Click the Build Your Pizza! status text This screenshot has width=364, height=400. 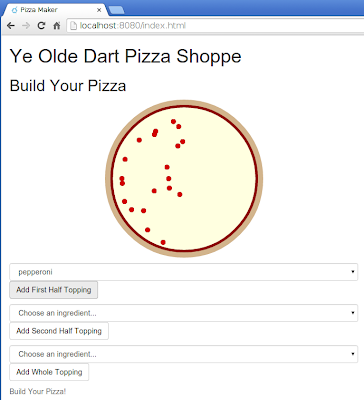(x=38, y=391)
